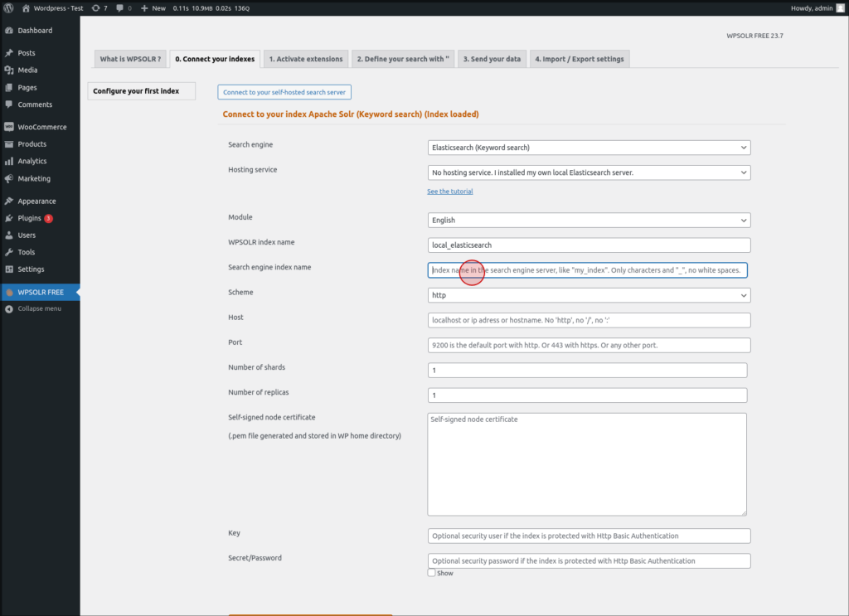Click the WooCommerce icon in sidebar
Viewport: 849px width, 616px height.
tap(8, 127)
